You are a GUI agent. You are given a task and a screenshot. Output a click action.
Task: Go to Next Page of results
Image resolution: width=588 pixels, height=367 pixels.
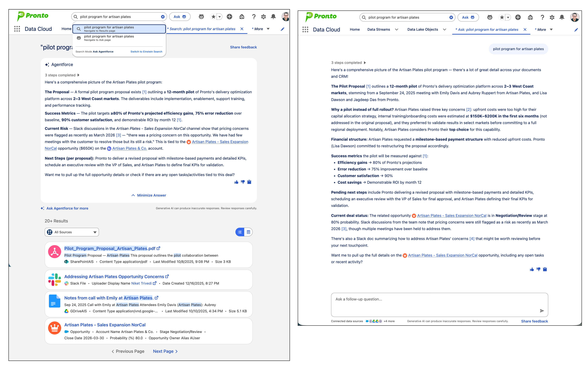point(165,351)
